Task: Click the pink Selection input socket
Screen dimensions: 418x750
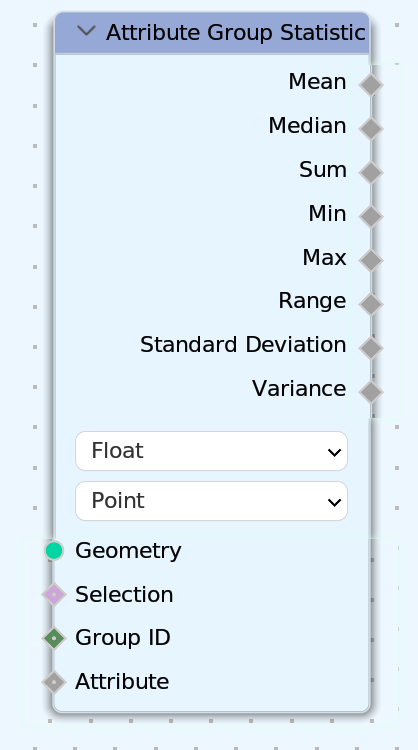Action: click(54, 595)
